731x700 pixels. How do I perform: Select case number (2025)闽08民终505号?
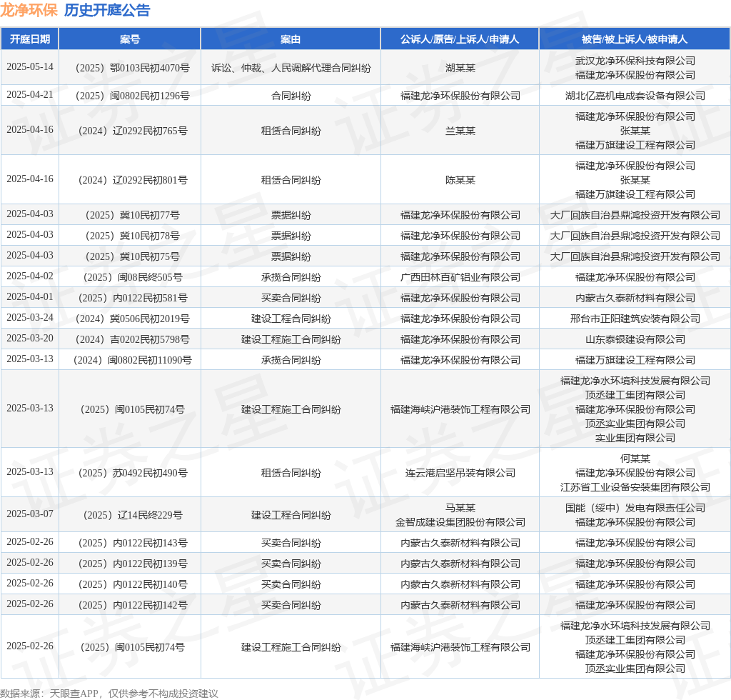pyautogui.click(x=132, y=277)
